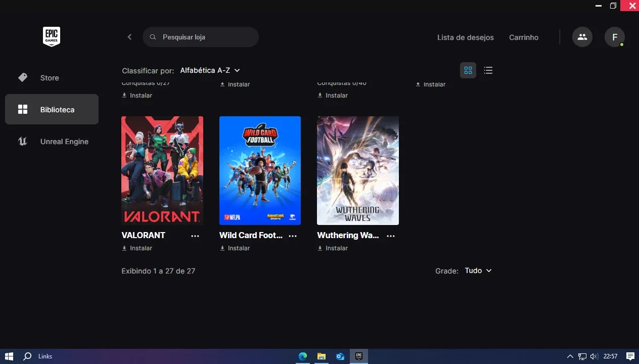The image size is (639, 364).
Task: Click the Unreal Engine logo icon
Action: [x=23, y=142]
